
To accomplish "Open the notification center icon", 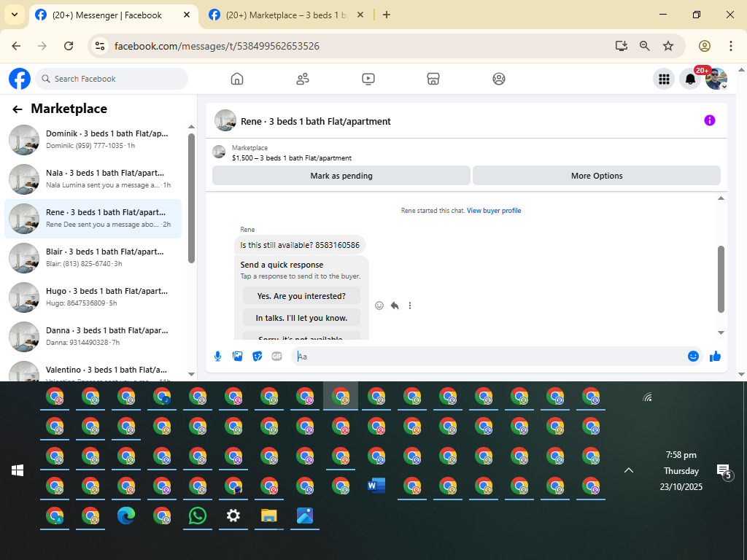I will [x=724, y=472].
